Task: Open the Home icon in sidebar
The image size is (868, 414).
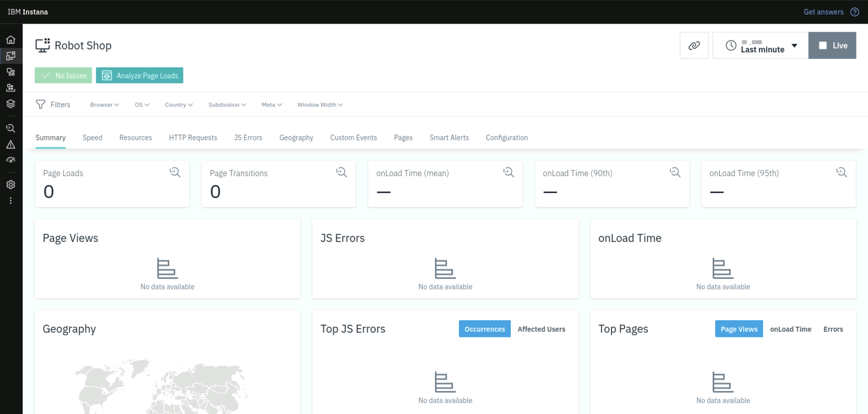Action: click(x=11, y=40)
